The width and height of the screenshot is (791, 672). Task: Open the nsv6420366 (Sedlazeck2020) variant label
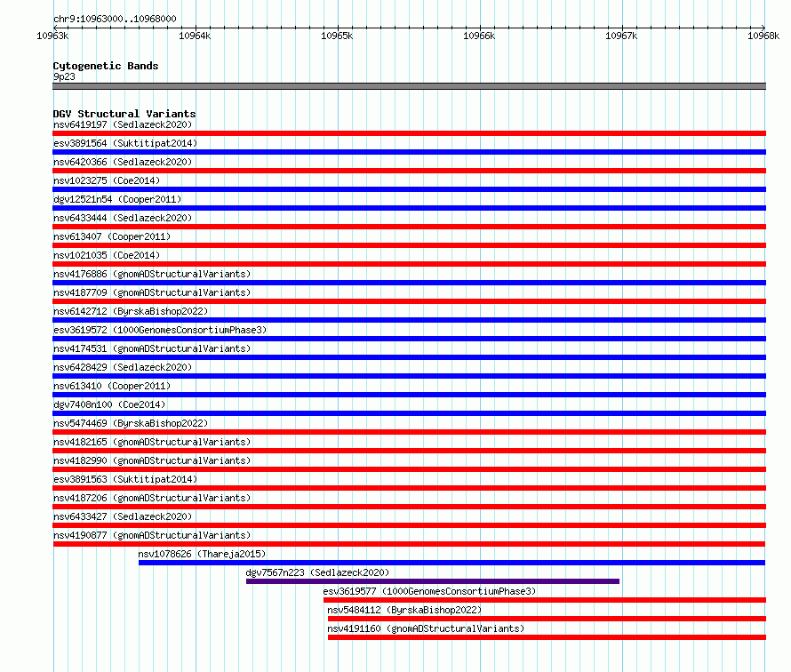point(123,162)
